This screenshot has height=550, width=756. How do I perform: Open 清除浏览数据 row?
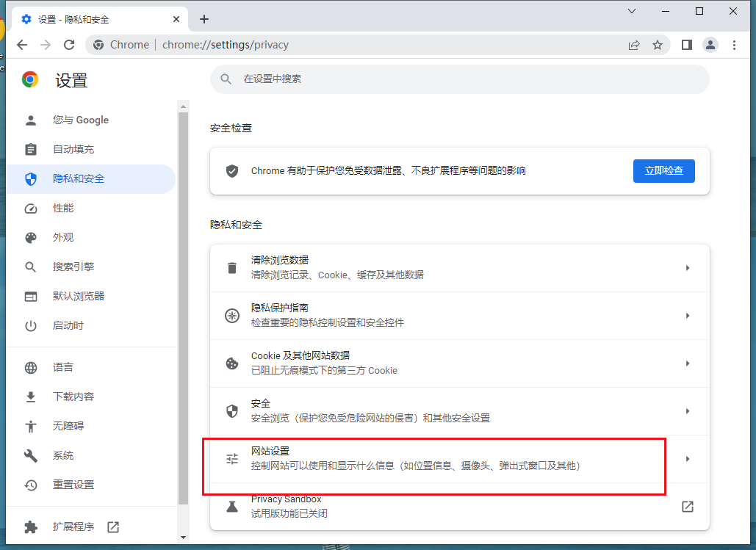(x=459, y=268)
